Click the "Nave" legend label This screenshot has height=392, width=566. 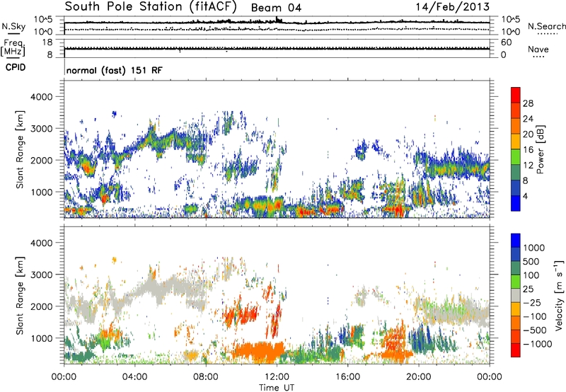(538, 50)
